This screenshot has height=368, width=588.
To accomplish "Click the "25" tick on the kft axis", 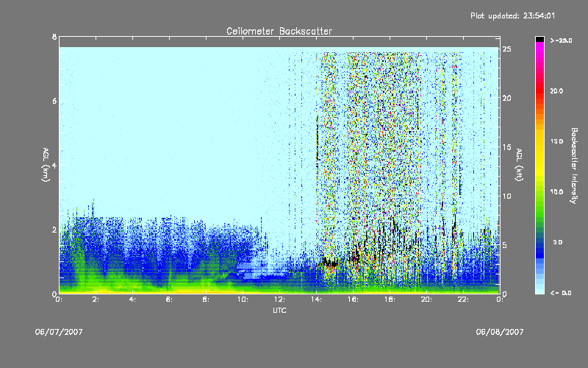I will (x=506, y=49).
